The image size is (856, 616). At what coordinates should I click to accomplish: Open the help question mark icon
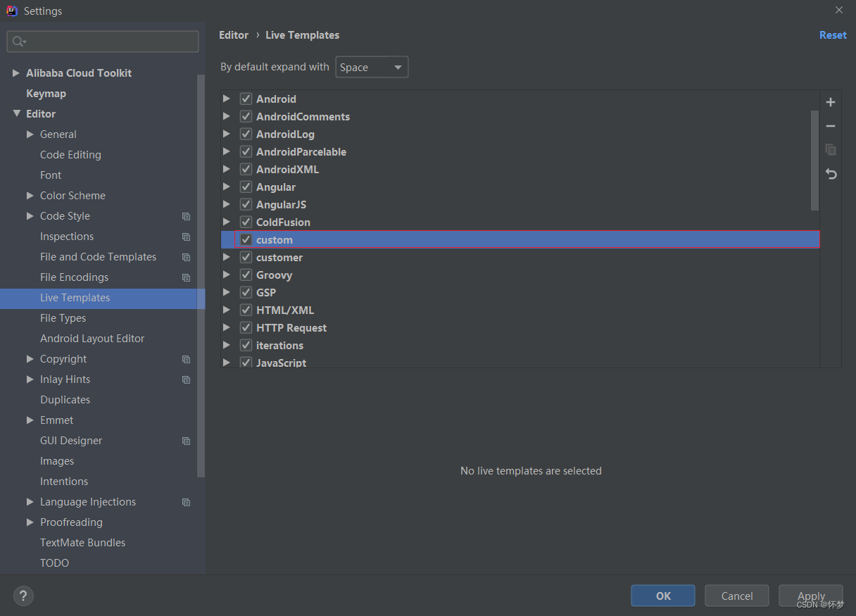[23, 596]
